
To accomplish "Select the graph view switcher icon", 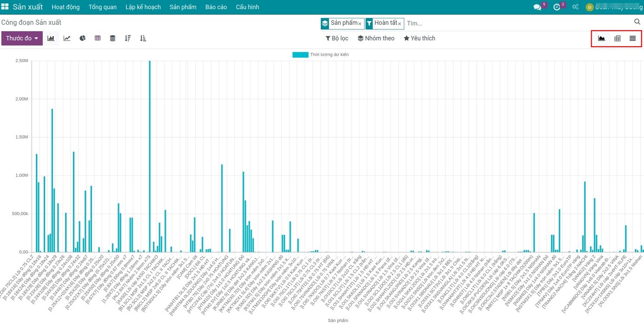I will tap(602, 38).
